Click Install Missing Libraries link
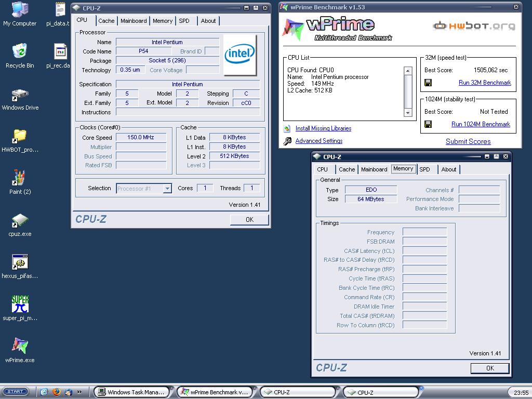 point(323,128)
